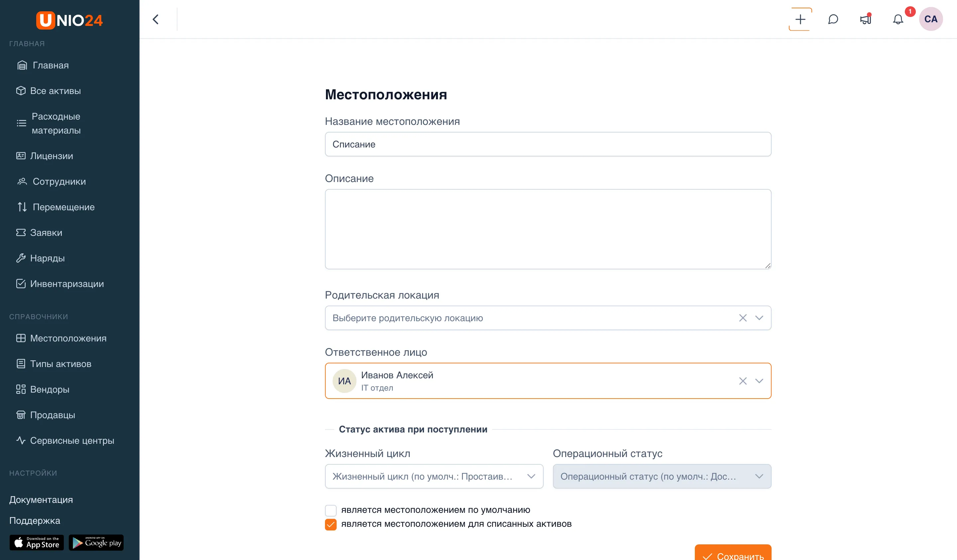
Task: Open the notifications bell icon
Action: click(x=898, y=19)
